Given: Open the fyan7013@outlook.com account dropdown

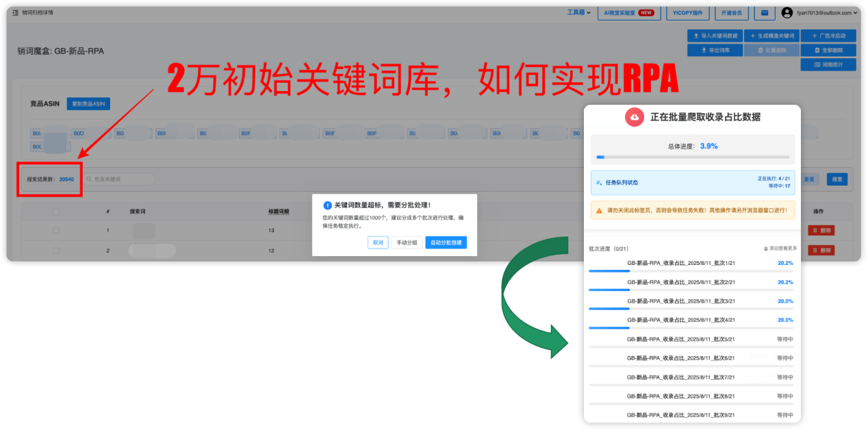Looking at the screenshot, I should point(827,12).
